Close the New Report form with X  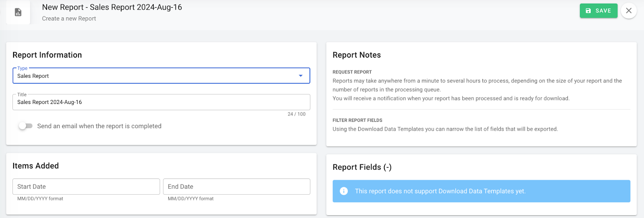click(x=628, y=11)
